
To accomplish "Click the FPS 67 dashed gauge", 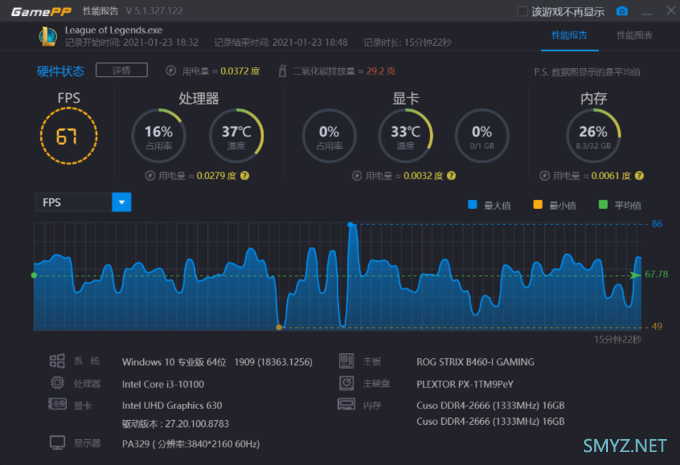I will coord(69,136).
